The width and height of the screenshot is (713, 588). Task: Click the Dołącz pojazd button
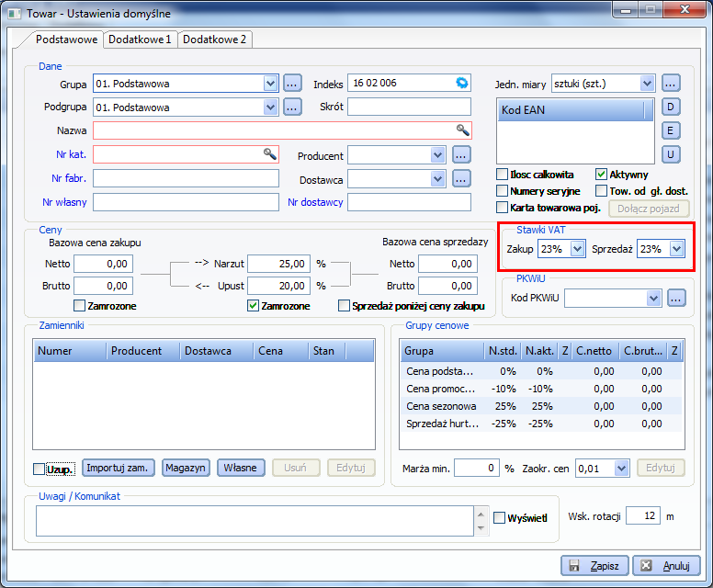pyautogui.click(x=649, y=209)
